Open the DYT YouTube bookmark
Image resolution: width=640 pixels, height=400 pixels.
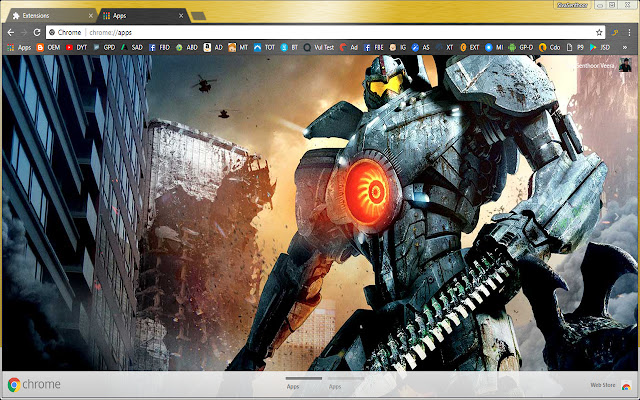tap(76, 47)
